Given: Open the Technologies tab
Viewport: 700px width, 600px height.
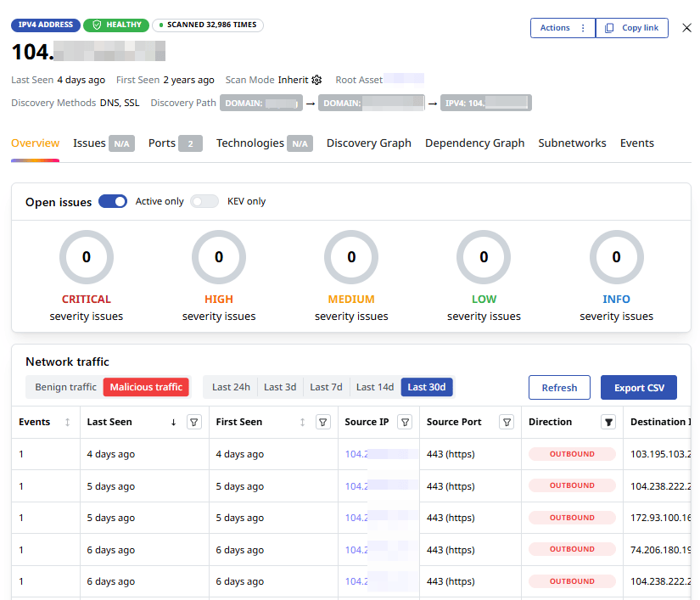Looking at the screenshot, I should 264,143.
